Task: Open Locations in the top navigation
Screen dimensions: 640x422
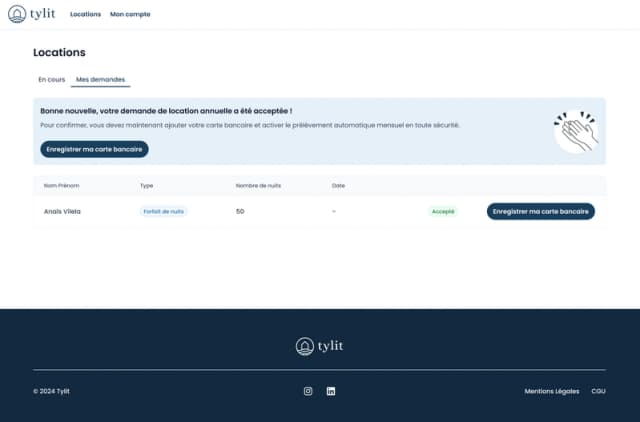Action: click(85, 14)
